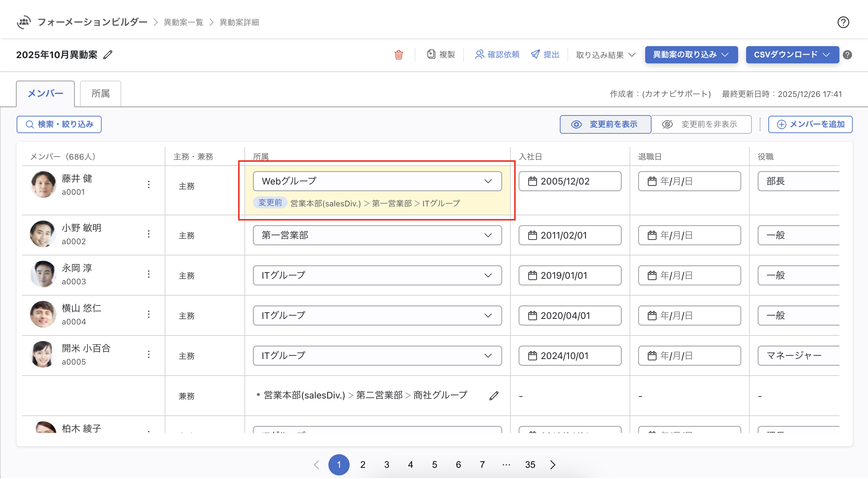Open the Webグループ affiliation dropdown
Screen dimensions: 868x479
(x=377, y=181)
